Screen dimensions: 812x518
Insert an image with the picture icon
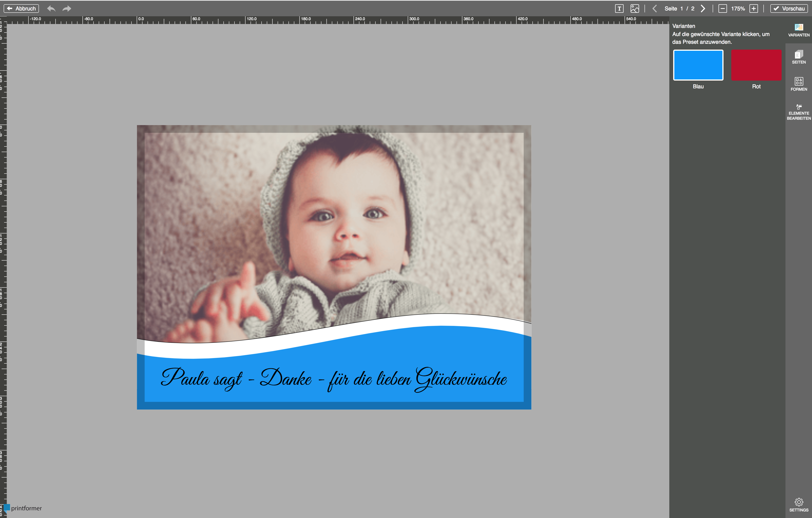coord(635,9)
